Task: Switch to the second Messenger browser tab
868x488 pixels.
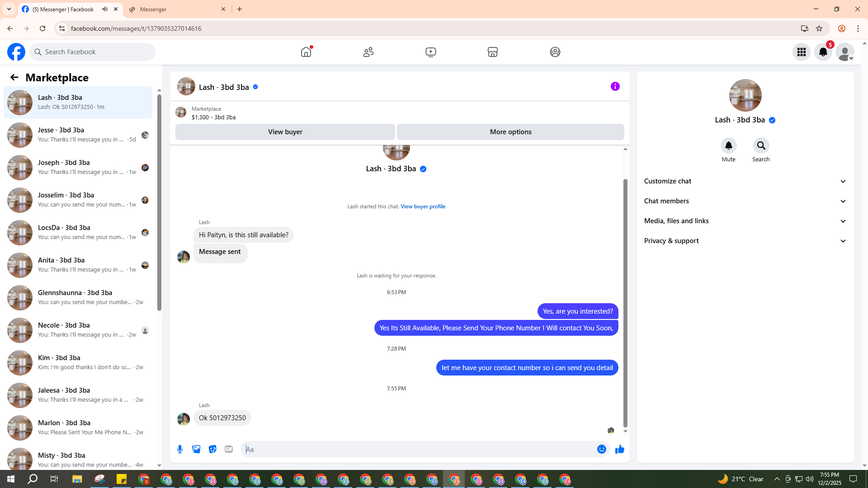Action: [177, 9]
